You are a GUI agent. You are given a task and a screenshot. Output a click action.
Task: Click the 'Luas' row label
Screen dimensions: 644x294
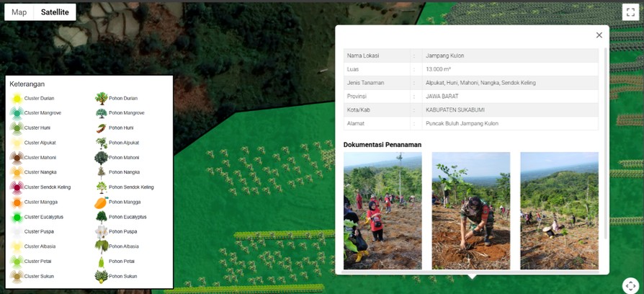[353, 69]
